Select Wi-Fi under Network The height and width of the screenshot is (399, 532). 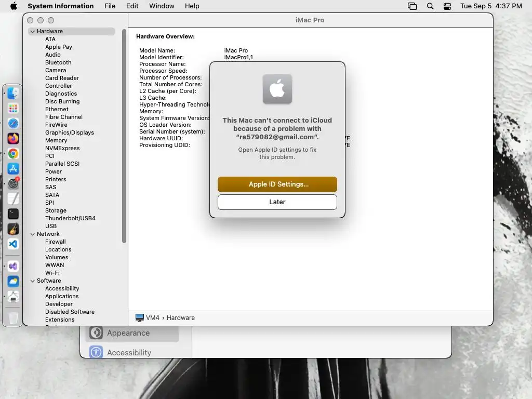[52, 273]
